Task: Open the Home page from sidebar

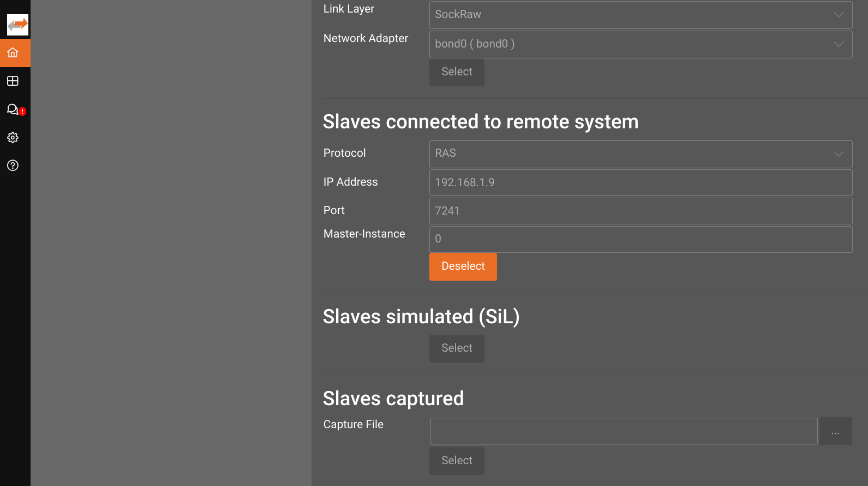Action: click(x=13, y=53)
